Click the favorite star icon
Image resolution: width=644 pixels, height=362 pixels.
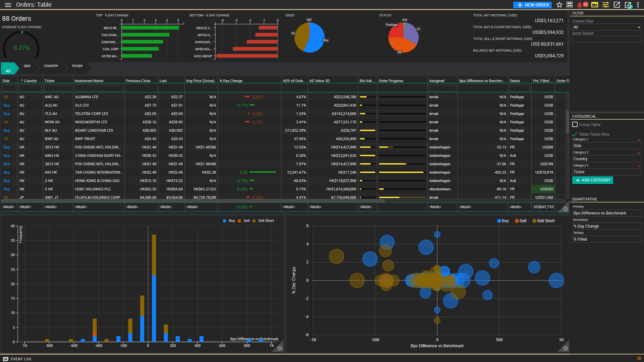(559, 5)
